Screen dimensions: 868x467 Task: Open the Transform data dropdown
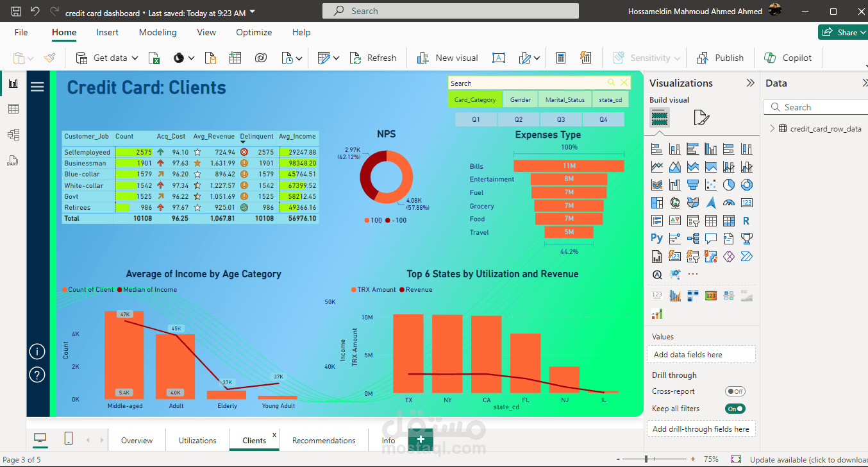tap(336, 58)
